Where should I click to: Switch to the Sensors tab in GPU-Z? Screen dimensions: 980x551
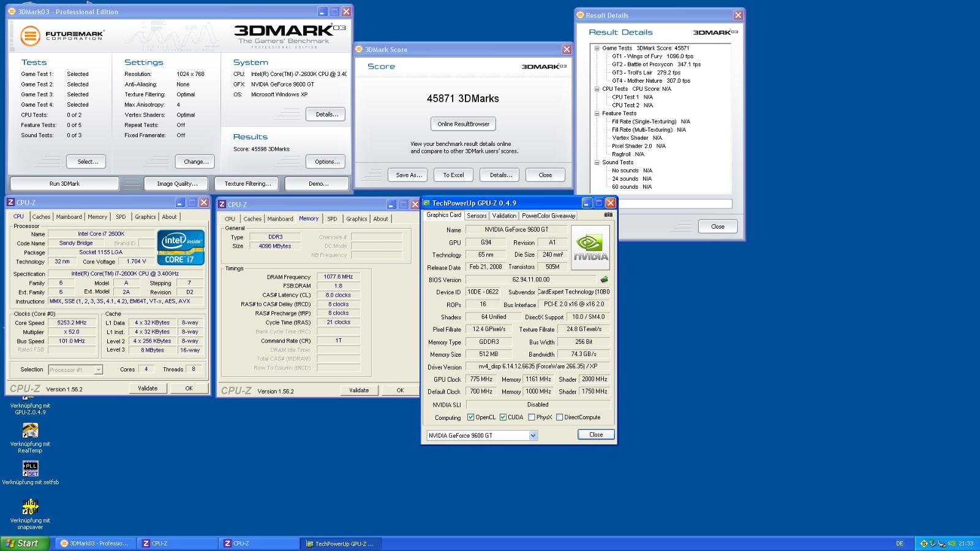477,216
